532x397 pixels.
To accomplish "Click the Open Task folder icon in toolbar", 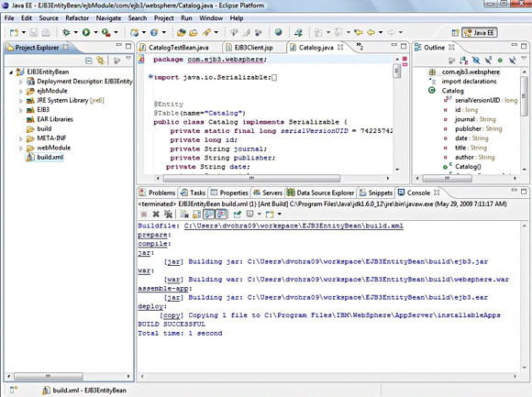I will click(194, 32).
